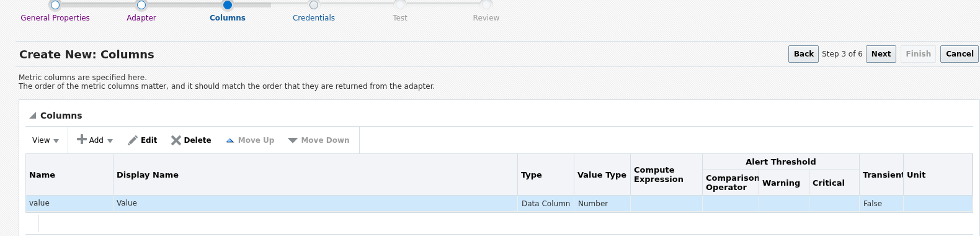The image size is (980, 236).
Task: Click the Compute Expression column header
Action: [x=666, y=175]
